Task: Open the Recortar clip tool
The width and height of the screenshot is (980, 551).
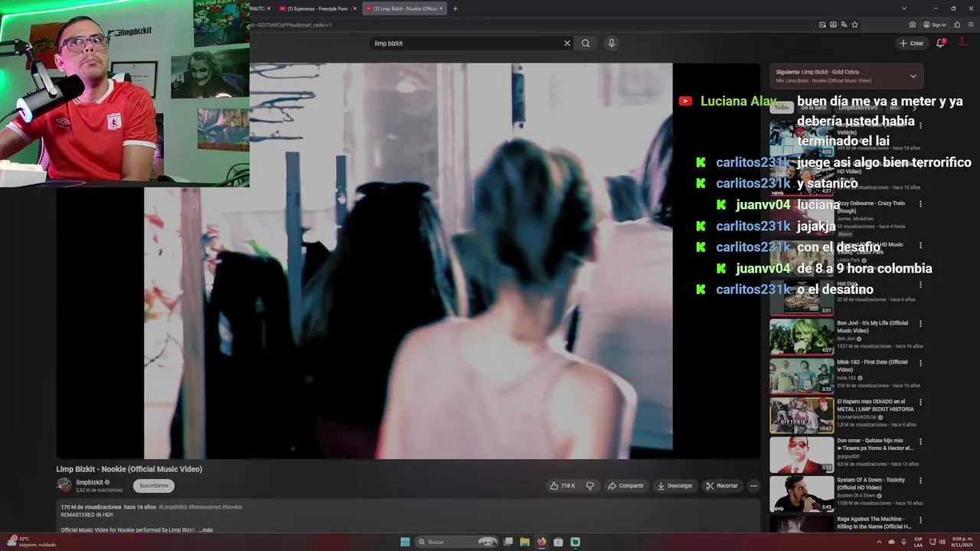Action: coord(722,486)
